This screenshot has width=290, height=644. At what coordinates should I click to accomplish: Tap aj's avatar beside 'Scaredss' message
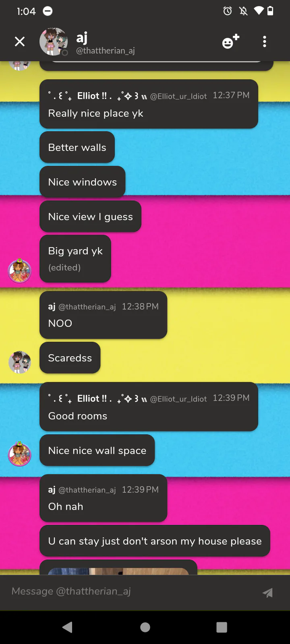coord(20,362)
